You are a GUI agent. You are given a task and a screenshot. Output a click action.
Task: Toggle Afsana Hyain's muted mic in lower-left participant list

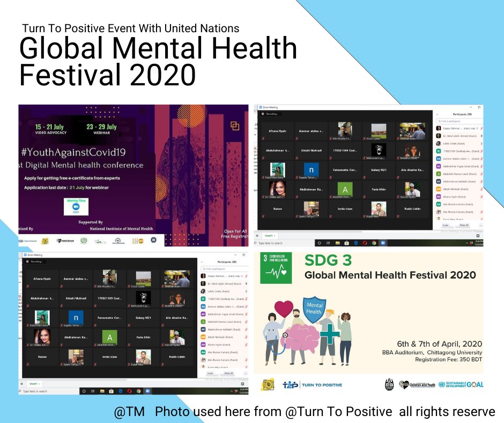coord(246,345)
